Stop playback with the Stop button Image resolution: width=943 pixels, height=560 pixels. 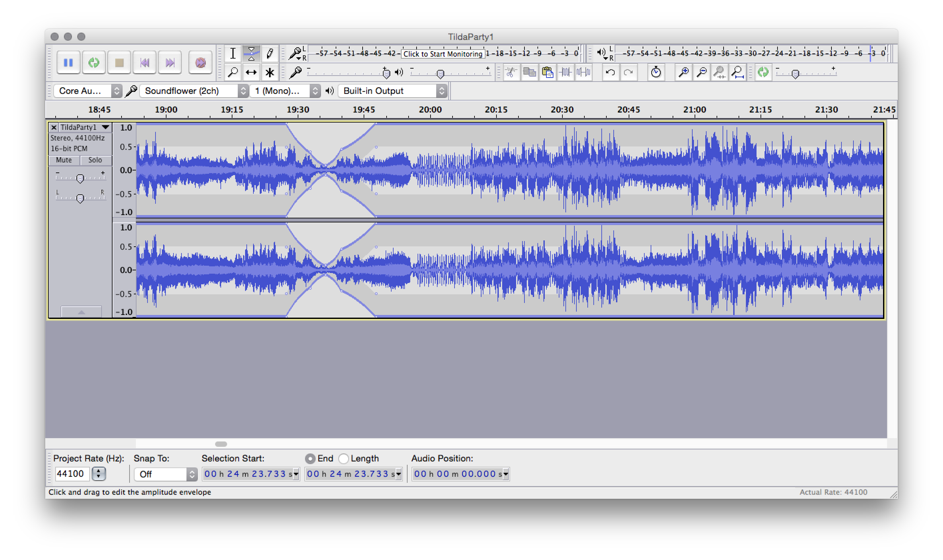coord(119,62)
